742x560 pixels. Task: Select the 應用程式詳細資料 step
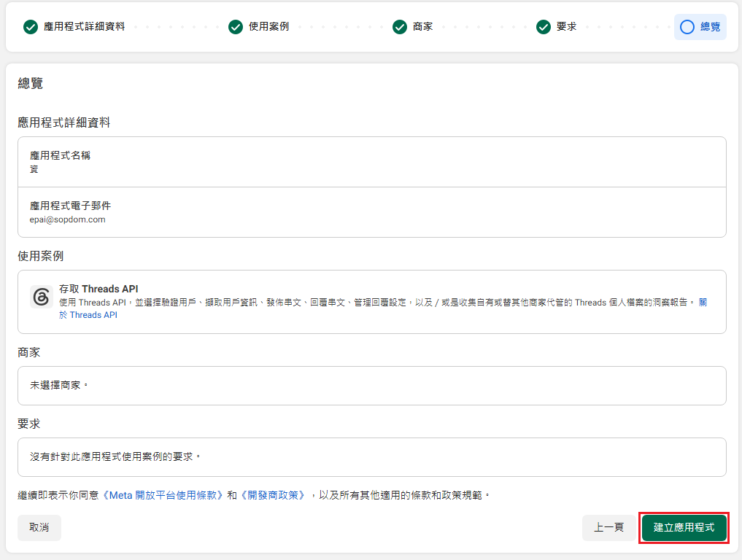coord(74,27)
